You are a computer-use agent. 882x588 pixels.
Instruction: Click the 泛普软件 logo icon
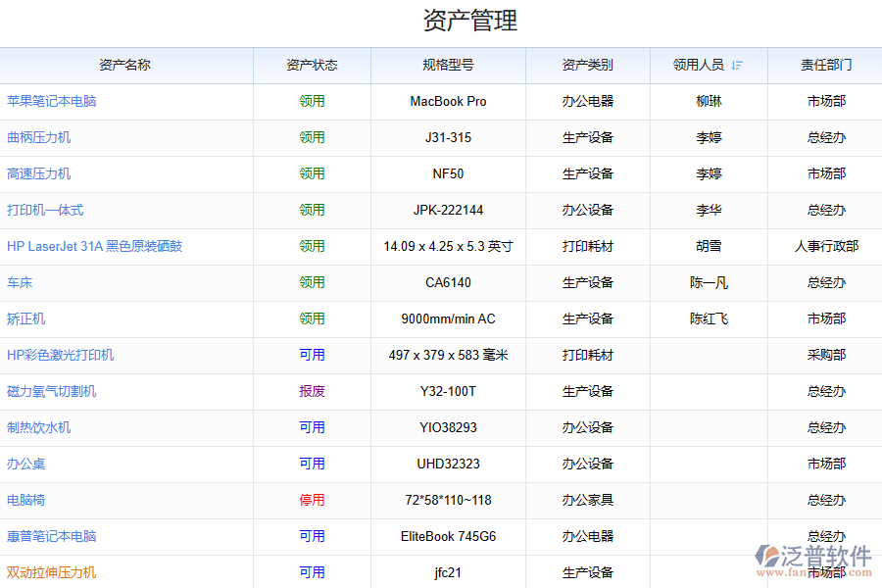766,555
